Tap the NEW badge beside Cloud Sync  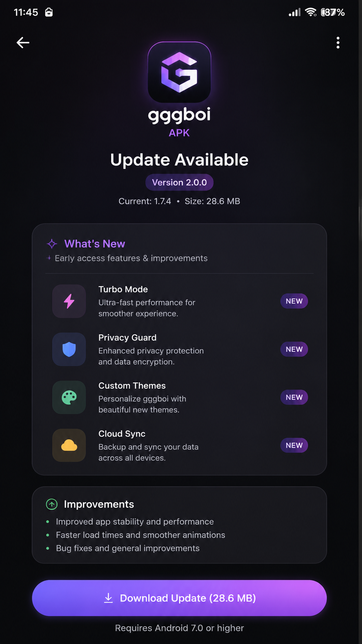pyautogui.click(x=294, y=445)
